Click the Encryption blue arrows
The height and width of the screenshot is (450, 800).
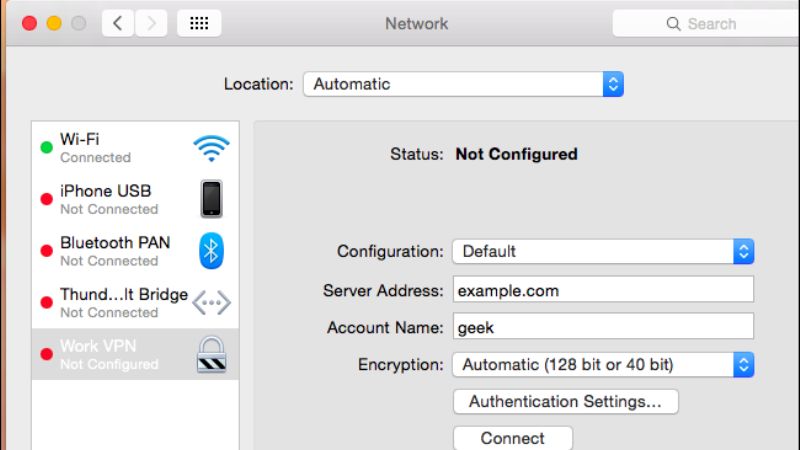(743, 365)
